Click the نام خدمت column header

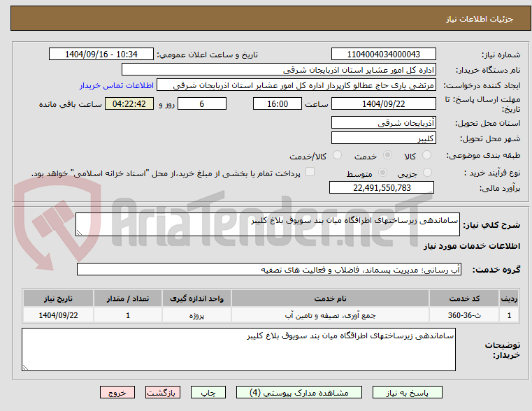pyautogui.click(x=330, y=298)
